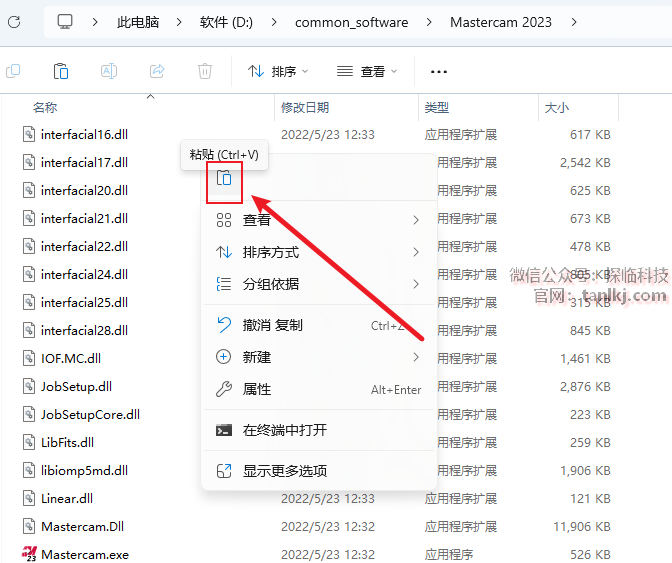The height and width of the screenshot is (563, 672).
Task: Click the Copy icon in the toolbar
Action: point(13,71)
